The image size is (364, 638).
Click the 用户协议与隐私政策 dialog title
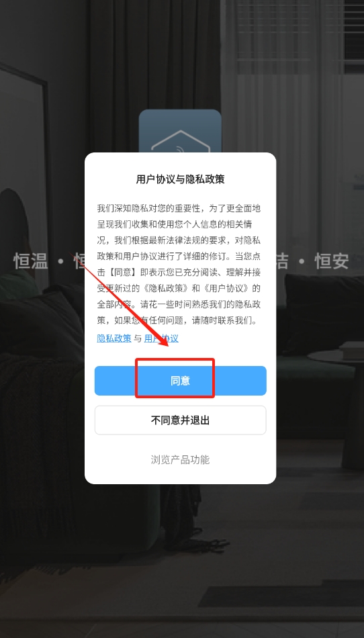tap(180, 179)
